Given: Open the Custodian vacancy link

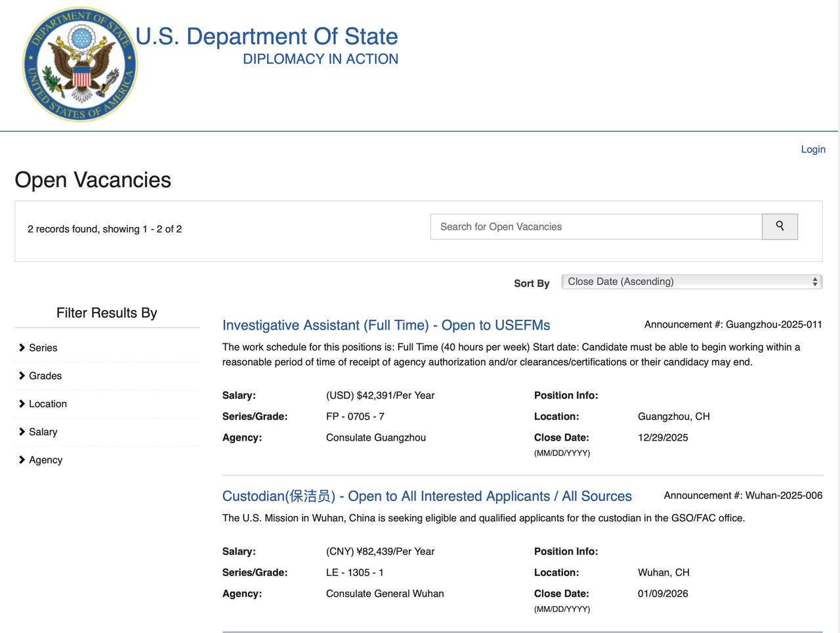Looking at the screenshot, I should (427, 496).
